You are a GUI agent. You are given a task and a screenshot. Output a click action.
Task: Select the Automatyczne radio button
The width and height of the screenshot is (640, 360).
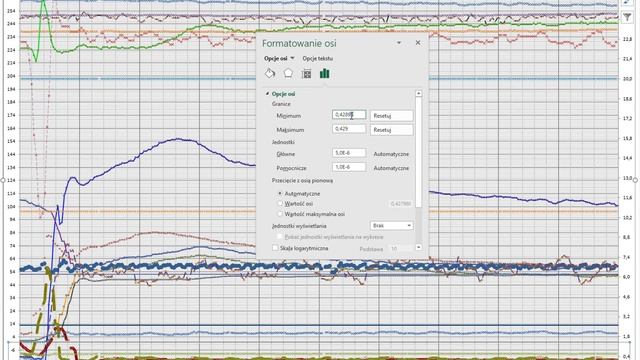(280, 193)
